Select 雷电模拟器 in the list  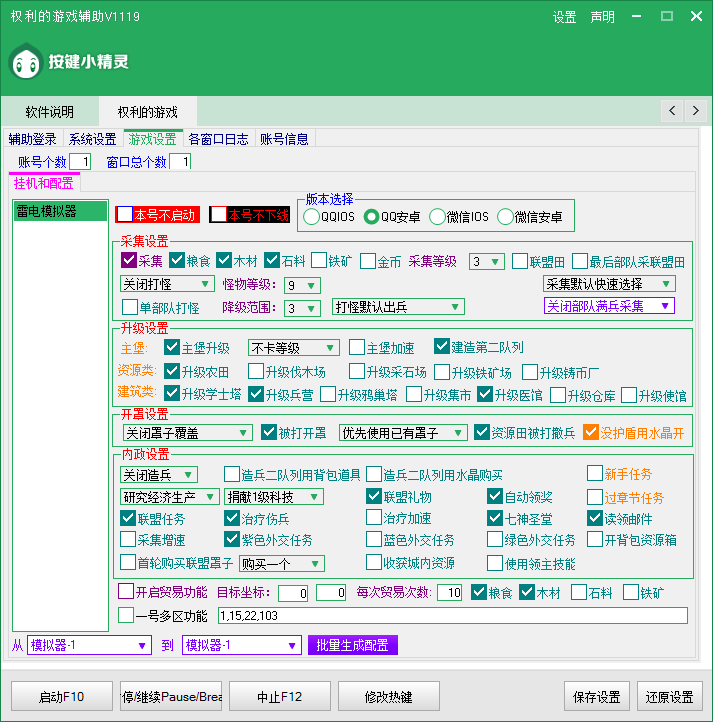[60, 211]
